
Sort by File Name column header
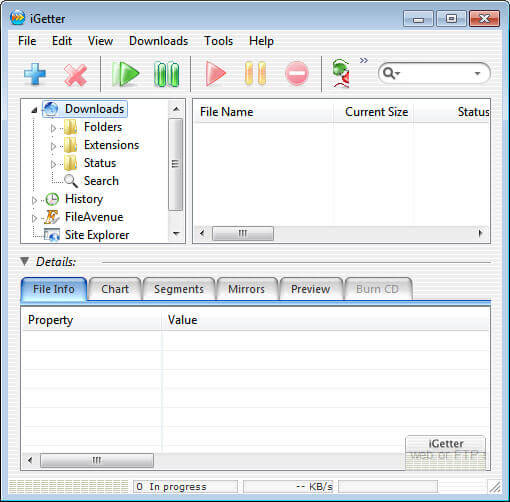pos(264,112)
